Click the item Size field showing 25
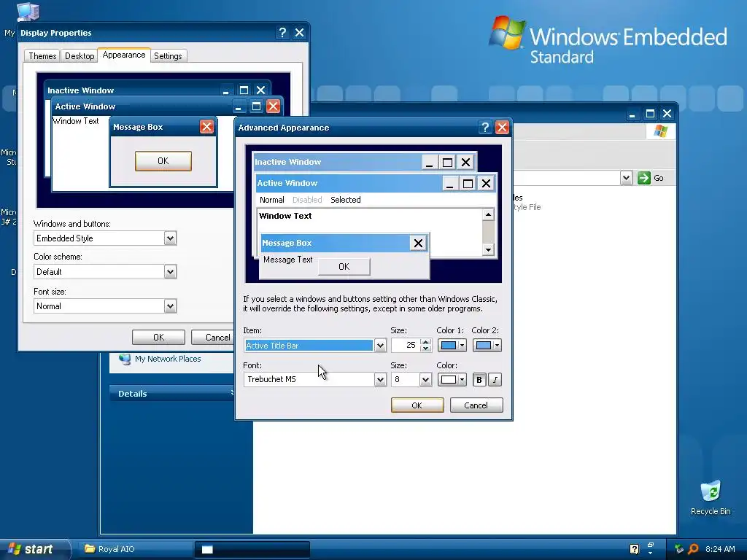The image size is (747, 560). (406, 345)
